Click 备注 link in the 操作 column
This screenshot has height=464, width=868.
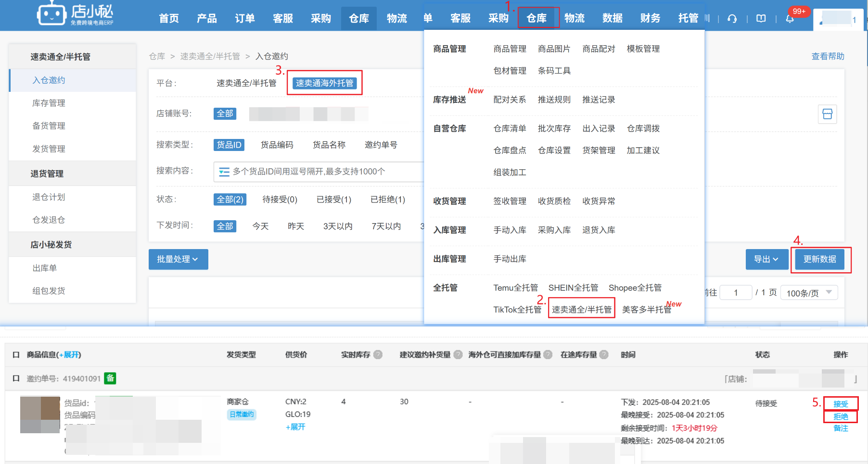tap(841, 428)
